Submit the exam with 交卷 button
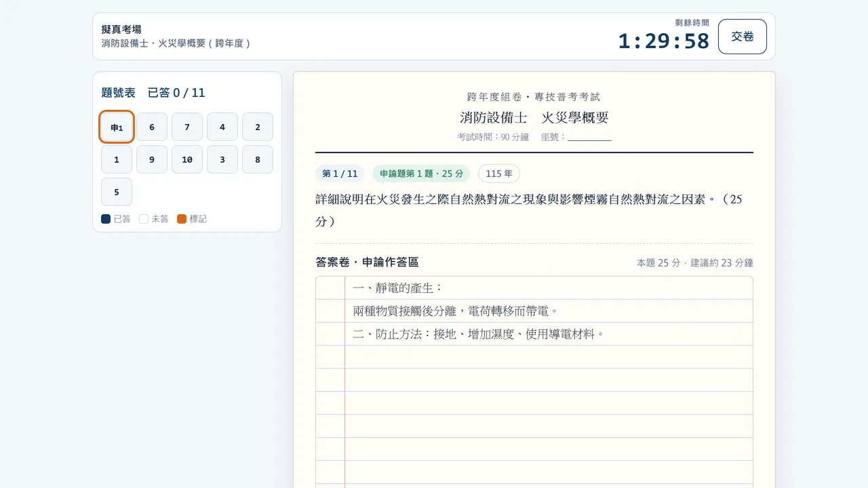Viewport: 868px width, 488px height. (x=743, y=37)
